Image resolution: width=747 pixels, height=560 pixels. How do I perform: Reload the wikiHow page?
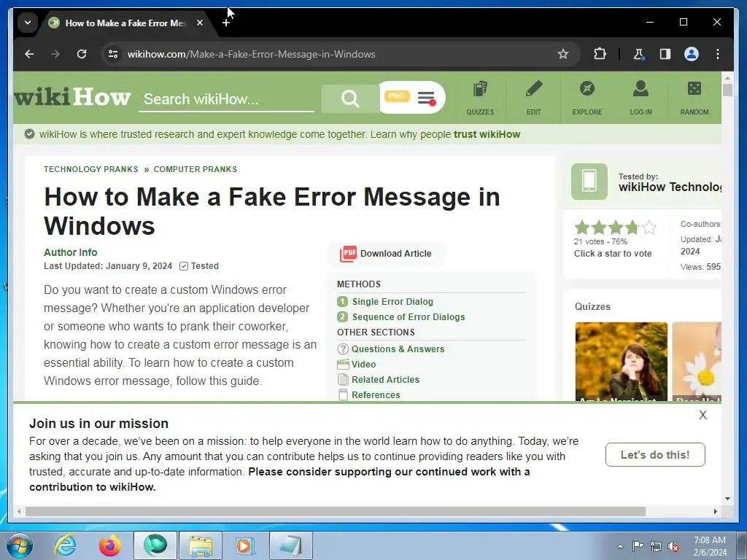(82, 54)
